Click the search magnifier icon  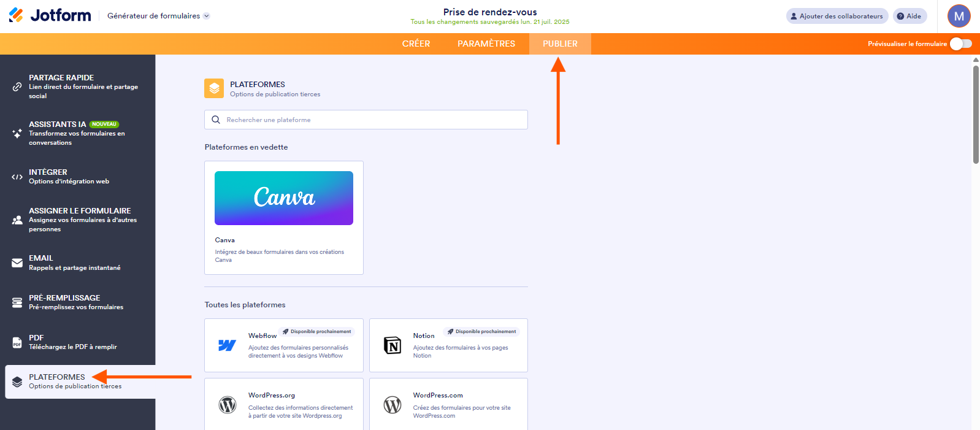[x=216, y=120]
